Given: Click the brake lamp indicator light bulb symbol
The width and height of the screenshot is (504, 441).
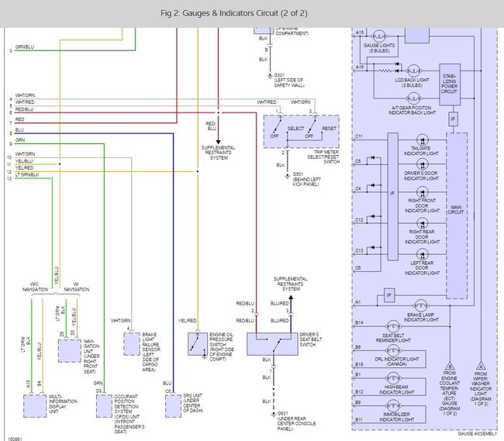Looking at the screenshot, I should click(420, 305).
